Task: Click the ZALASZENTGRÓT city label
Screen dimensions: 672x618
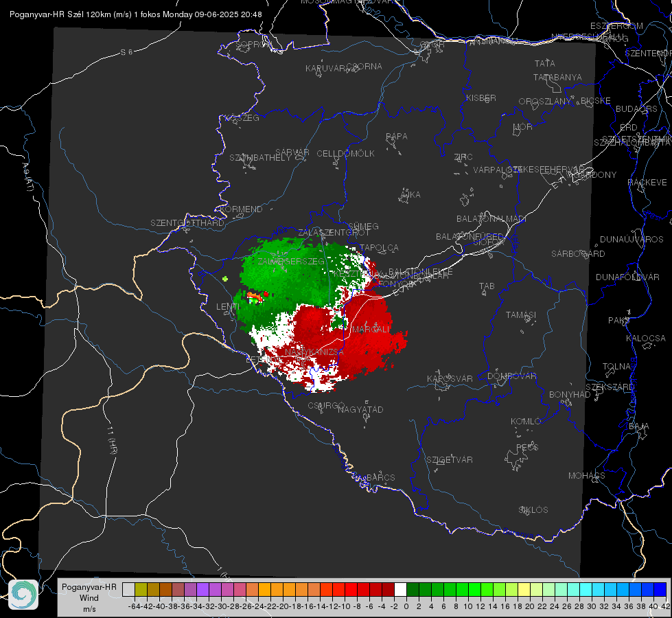Action: coord(334,233)
